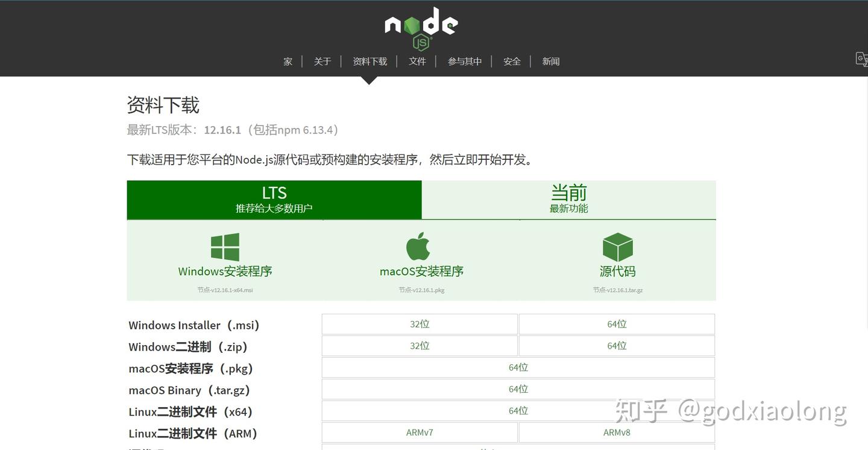
Task: Click the 节点-v12.16.1.tar.gz filename text
Action: click(x=618, y=290)
